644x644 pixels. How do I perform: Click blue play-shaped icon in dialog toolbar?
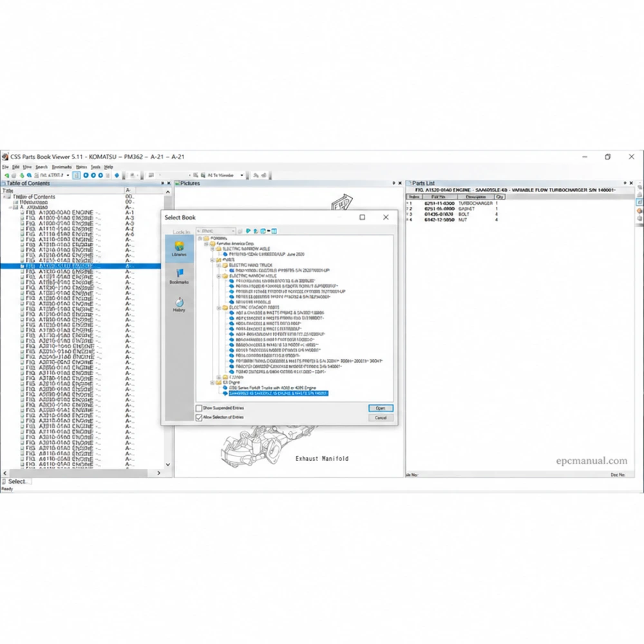click(x=248, y=231)
